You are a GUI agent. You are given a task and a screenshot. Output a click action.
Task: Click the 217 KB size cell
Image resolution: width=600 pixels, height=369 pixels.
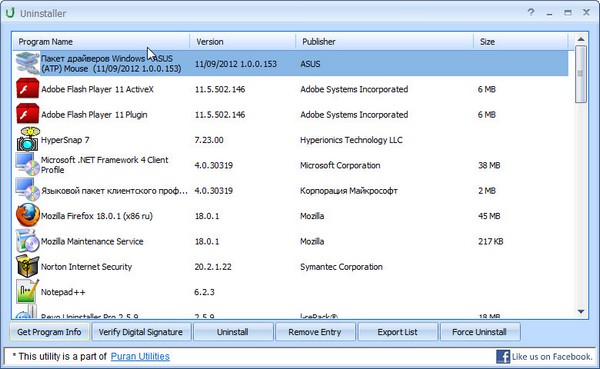pos(491,241)
